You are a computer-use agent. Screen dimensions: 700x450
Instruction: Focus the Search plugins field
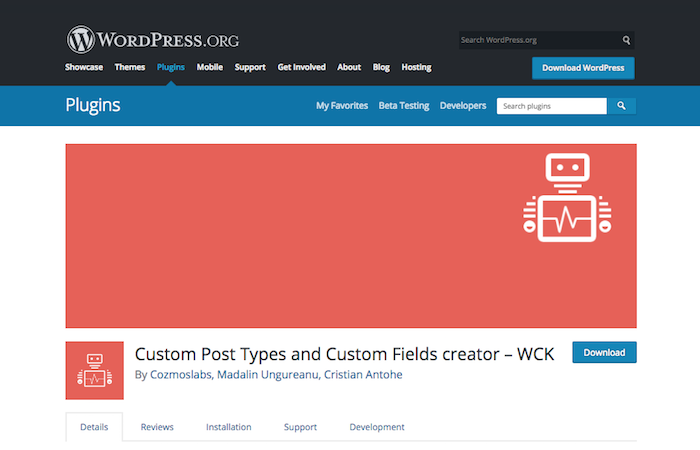click(x=552, y=106)
